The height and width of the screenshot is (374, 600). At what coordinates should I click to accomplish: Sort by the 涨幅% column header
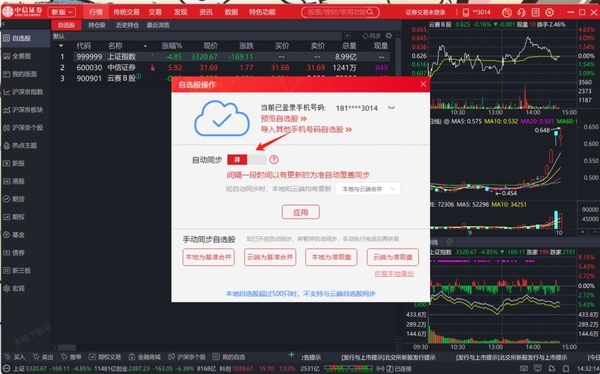click(172, 46)
